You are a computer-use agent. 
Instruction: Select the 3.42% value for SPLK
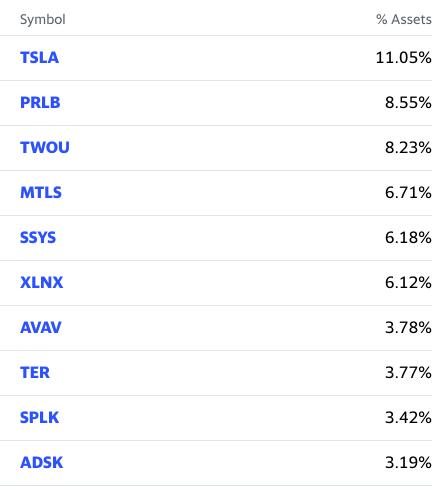click(408, 418)
